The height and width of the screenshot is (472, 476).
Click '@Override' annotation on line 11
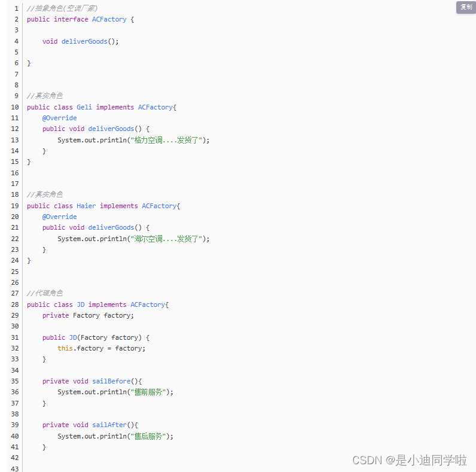(60, 118)
